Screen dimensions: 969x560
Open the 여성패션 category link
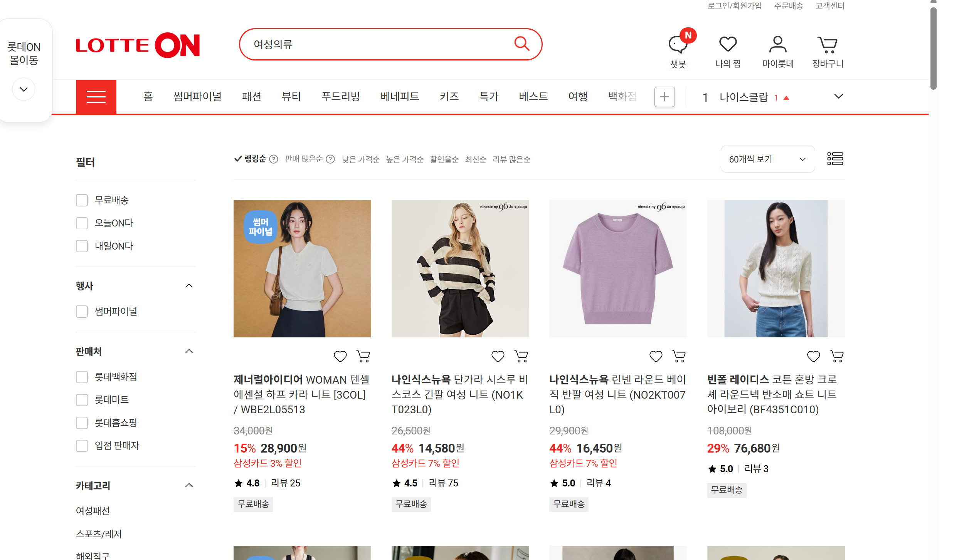(x=93, y=511)
